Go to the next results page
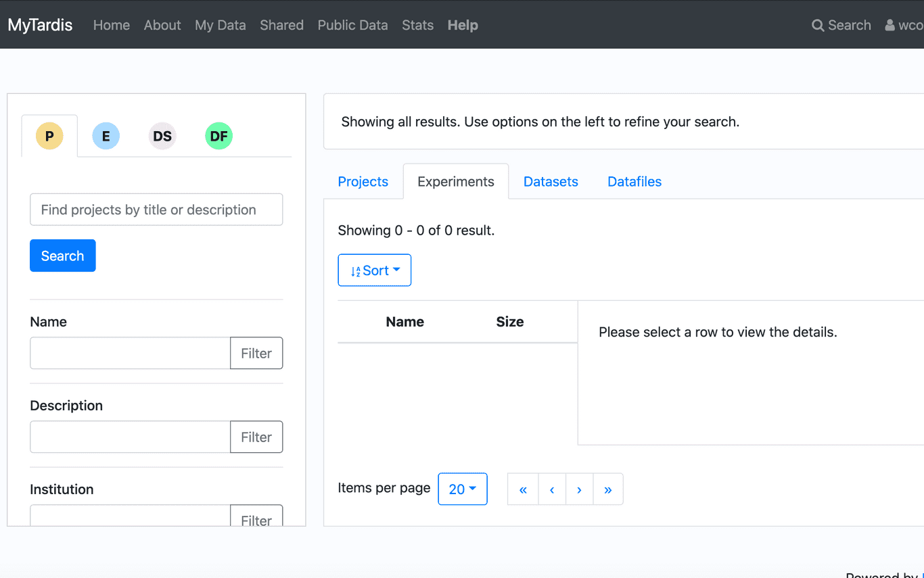924x578 pixels. pyautogui.click(x=579, y=489)
